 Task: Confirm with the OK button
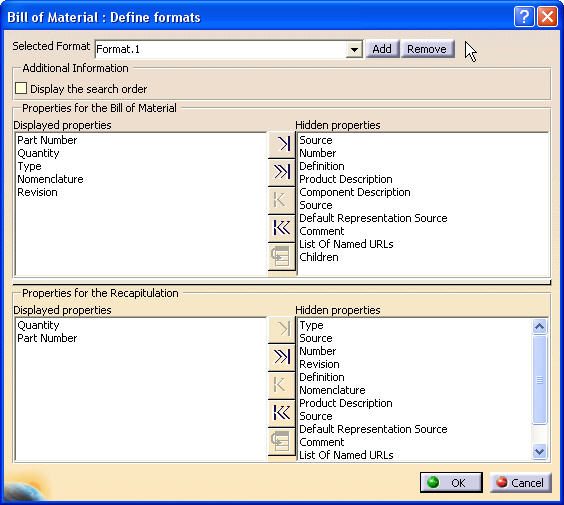(x=451, y=482)
